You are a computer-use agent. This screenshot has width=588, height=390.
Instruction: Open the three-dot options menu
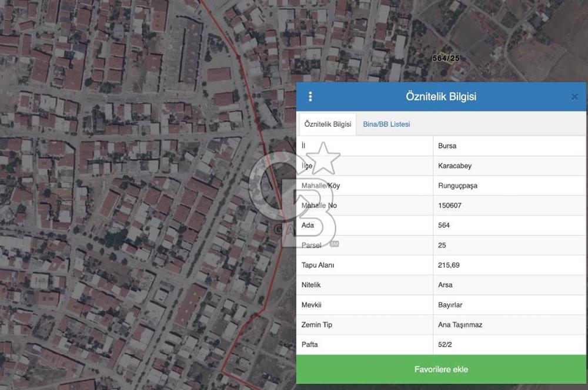310,97
